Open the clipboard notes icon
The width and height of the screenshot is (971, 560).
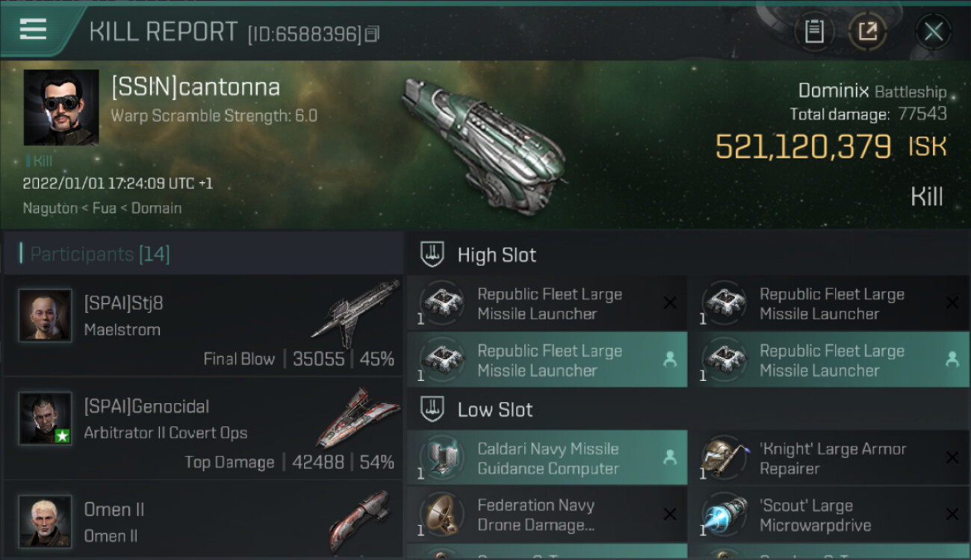(814, 31)
